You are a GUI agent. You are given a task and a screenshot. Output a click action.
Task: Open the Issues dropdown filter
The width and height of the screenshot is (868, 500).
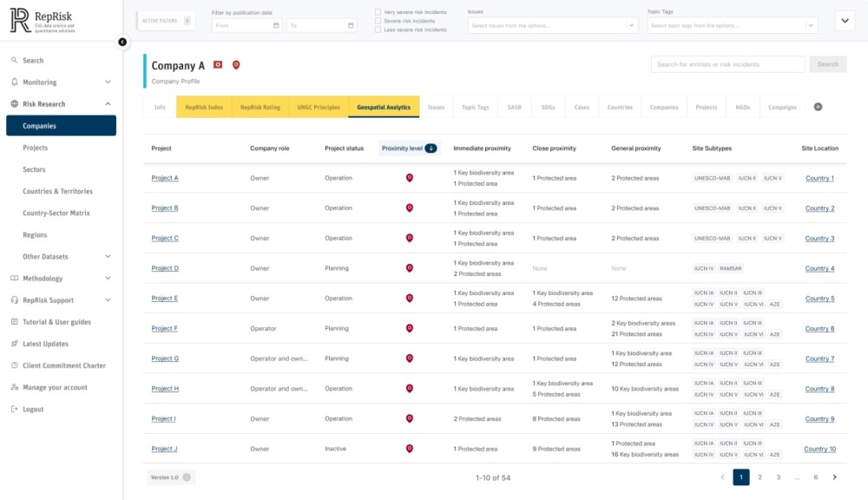pos(552,26)
